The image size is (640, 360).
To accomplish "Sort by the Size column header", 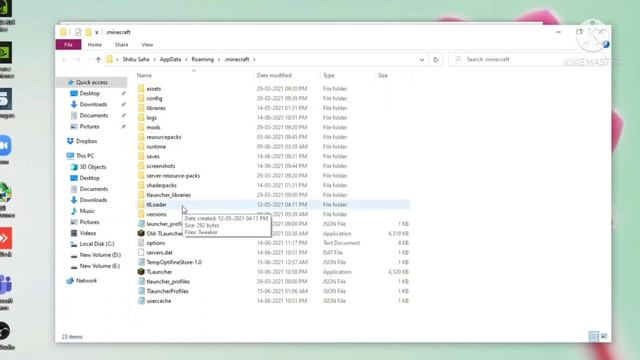I will coord(382,76).
